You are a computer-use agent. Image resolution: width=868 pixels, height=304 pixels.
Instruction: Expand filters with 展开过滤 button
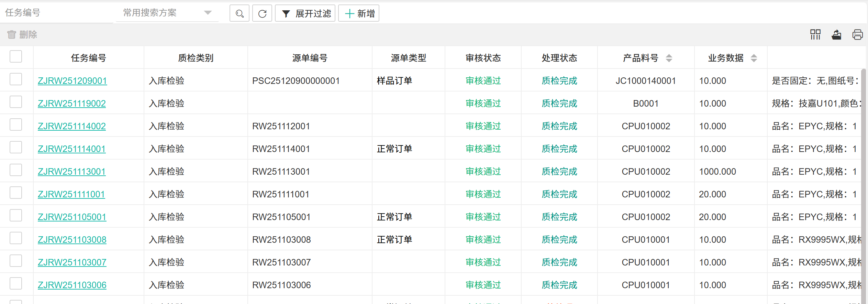(x=305, y=14)
